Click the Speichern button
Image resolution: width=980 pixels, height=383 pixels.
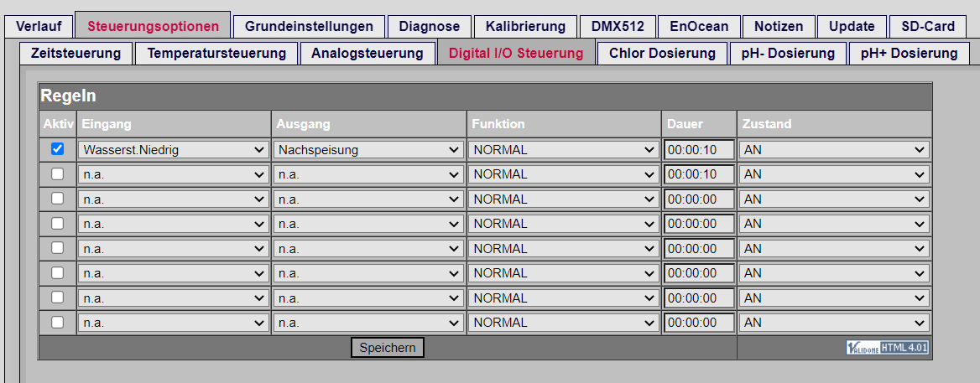coord(388,348)
